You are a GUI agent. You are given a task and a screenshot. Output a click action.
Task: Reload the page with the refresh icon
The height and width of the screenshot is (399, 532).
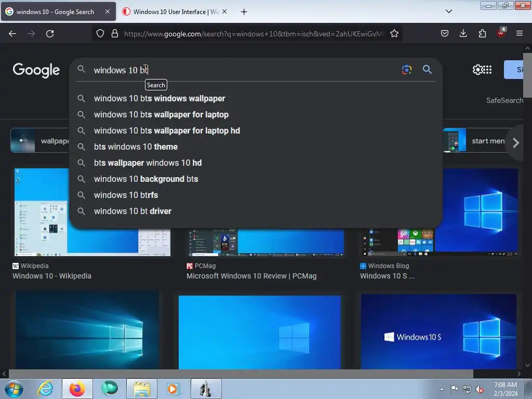[50, 34]
